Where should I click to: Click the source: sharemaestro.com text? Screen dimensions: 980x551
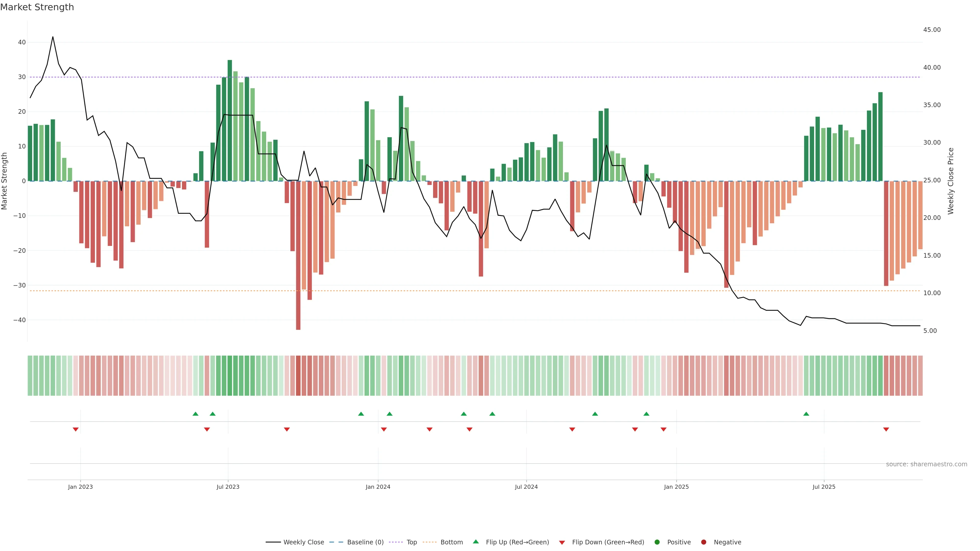click(926, 464)
